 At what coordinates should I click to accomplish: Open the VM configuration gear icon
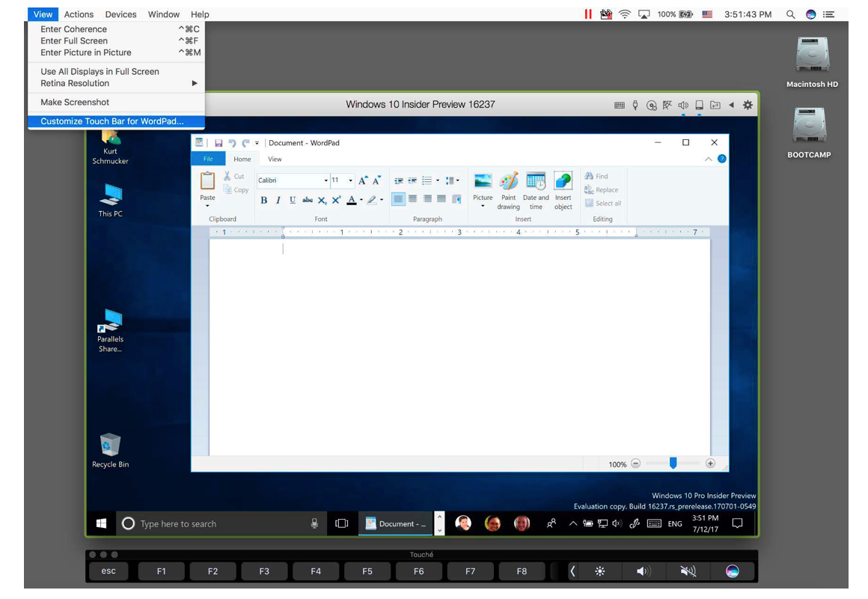point(748,105)
